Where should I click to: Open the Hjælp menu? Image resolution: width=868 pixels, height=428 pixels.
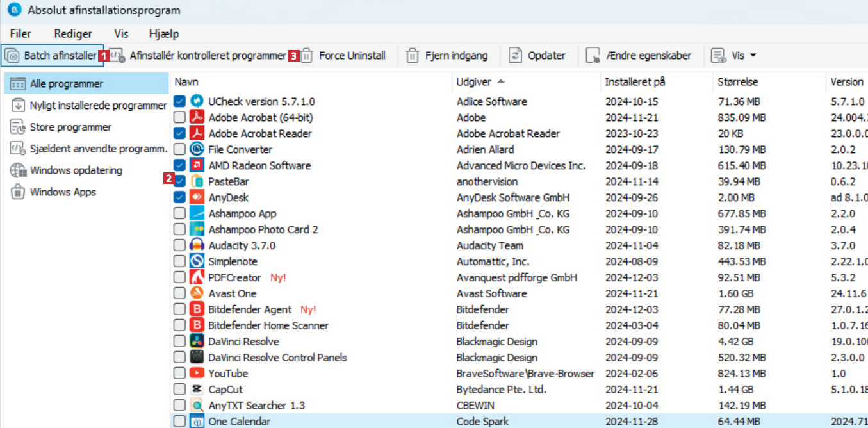[x=163, y=34]
